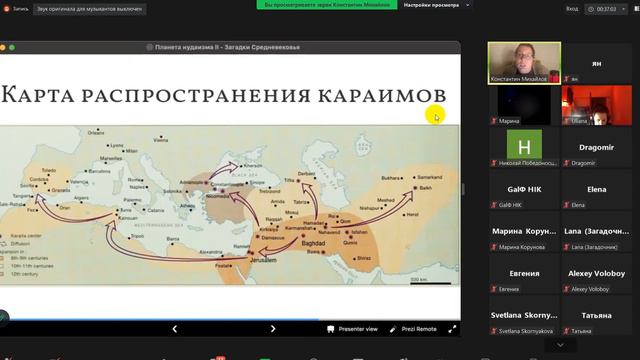This screenshot has width=640, height=360.
Task: Click the Karaite center legend entry
Action: pyautogui.click(x=26, y=236)
